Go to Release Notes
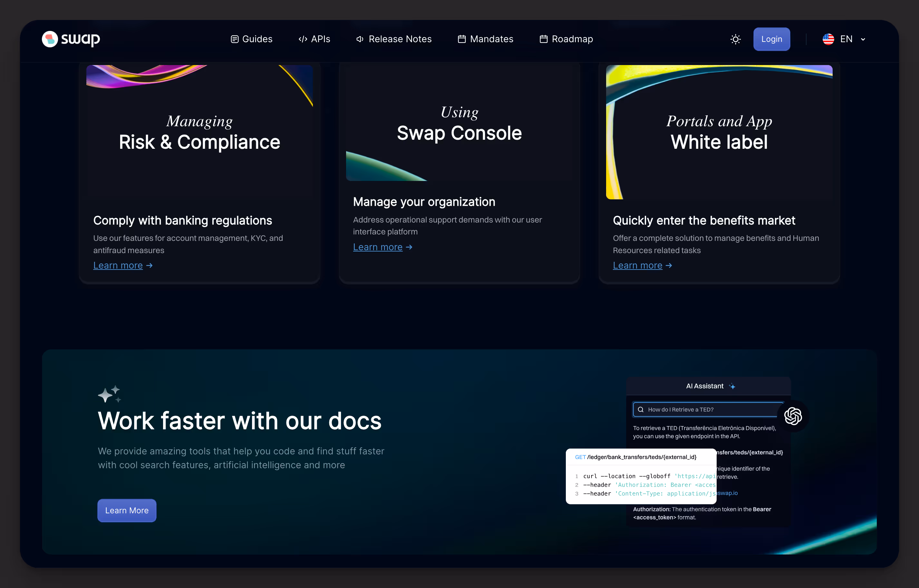Viewport: 919px width, 588px height. click(x=394, y=39)
